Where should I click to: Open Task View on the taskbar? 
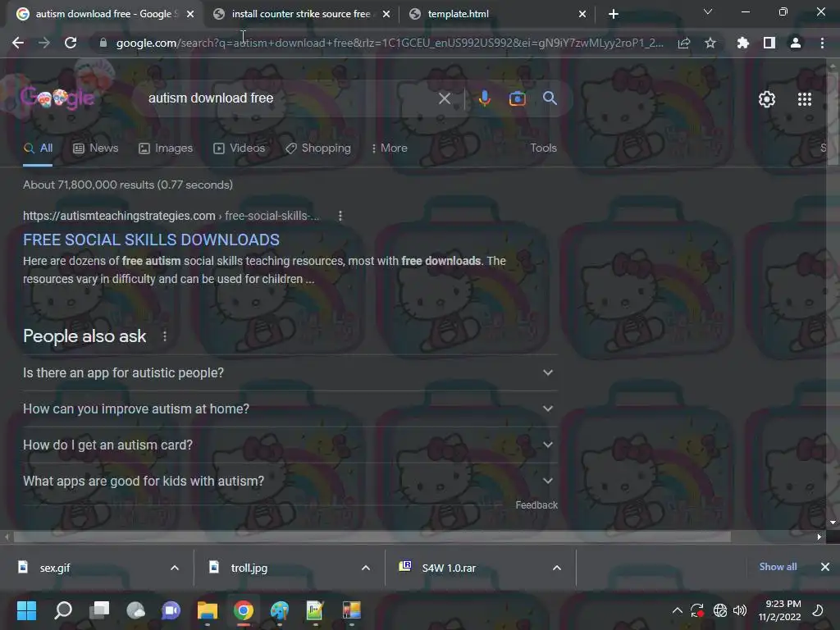pos(99,610)
